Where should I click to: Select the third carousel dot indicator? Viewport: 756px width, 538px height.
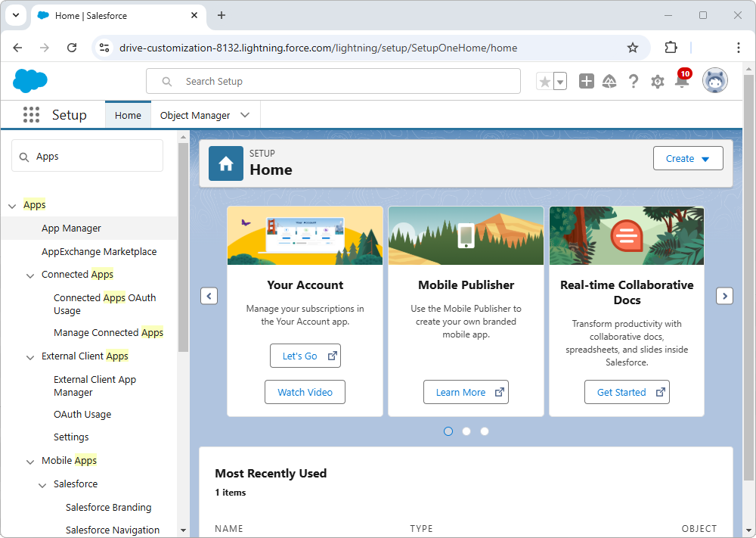(x=485, y=431)
